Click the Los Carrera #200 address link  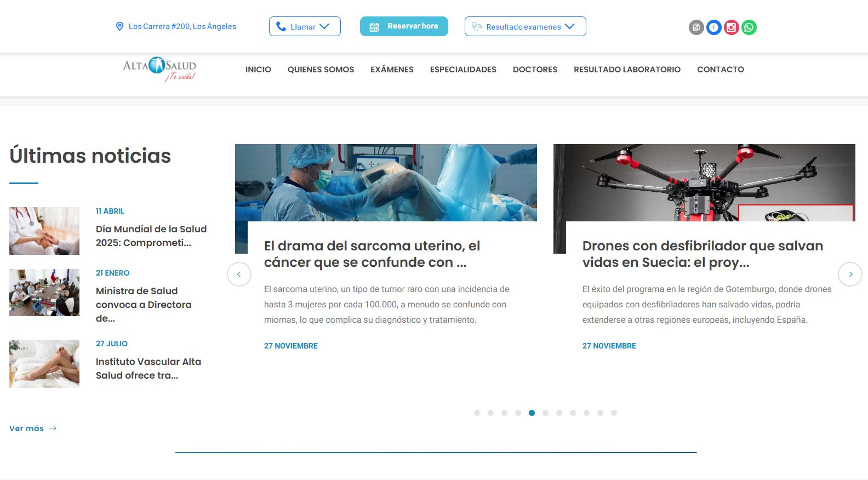pyautogui.click(x=182, y=26)
